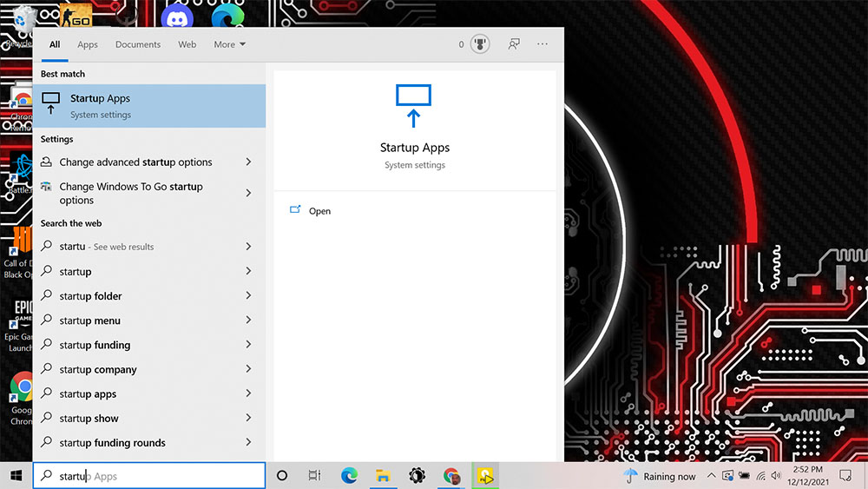Expand arrow for Change advanced startup options

pyautogui.click(x=248, y=162)
